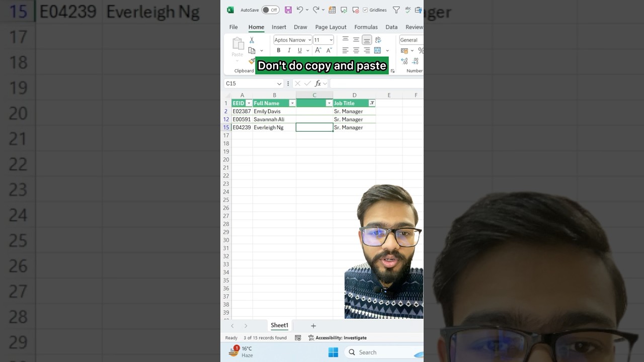
Task: Cut the selection with scissors icon
Action: (252, 40)
